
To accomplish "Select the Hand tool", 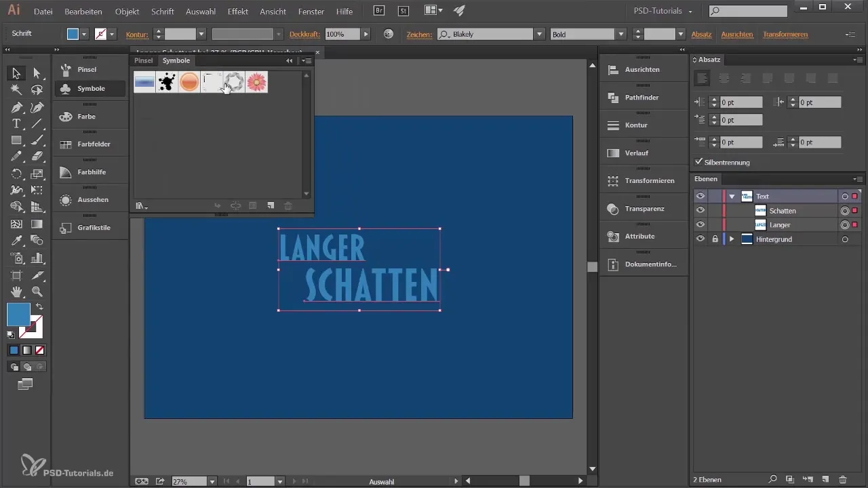I will coord(16,291).
